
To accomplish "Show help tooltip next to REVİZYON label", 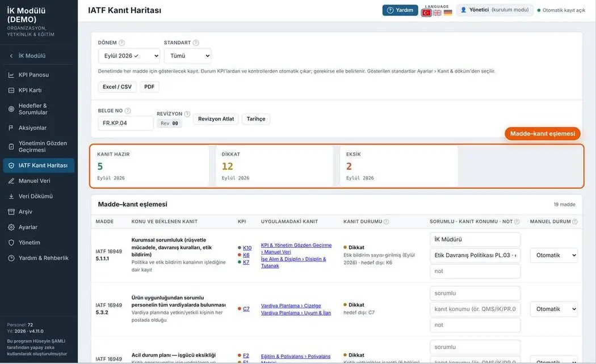I will pos(187,114).
